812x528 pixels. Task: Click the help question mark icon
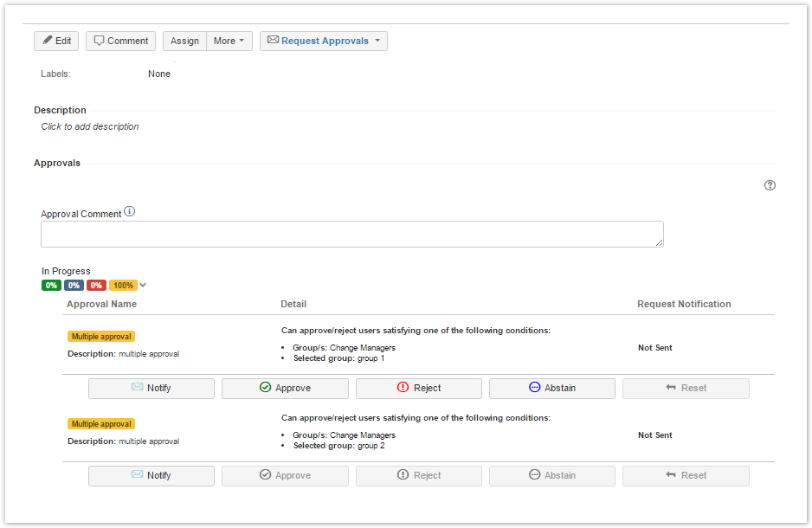pyautogui.click(x=770, y=185)
